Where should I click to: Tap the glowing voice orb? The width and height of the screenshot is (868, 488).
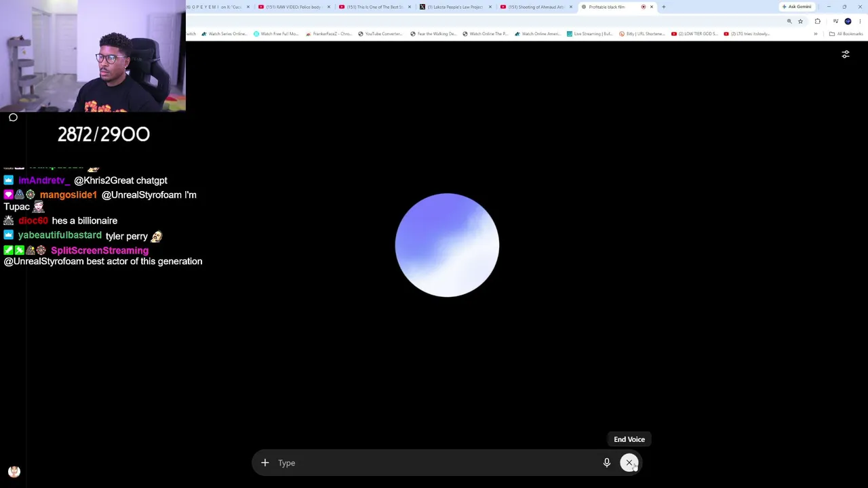pyautogui.click(x=447, y=245)
